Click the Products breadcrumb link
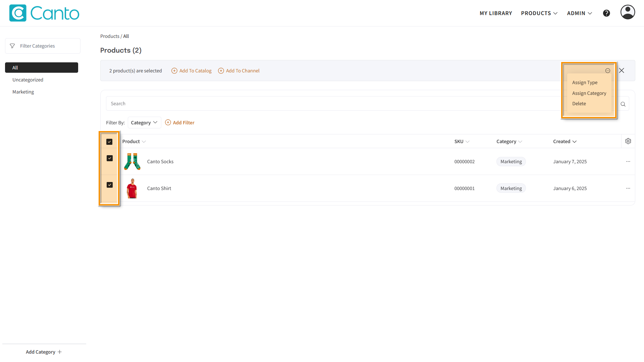Image resolution: width=644 pixels, height=362 pixels. click(110, 36)
